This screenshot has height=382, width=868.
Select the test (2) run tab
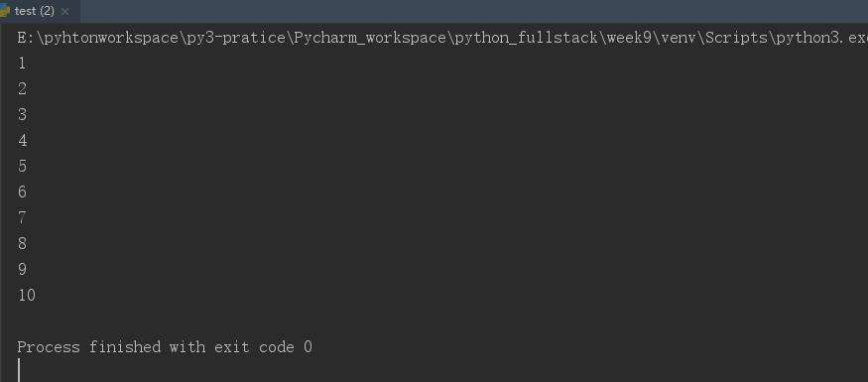pyautogui.click(x=35, y=11)
